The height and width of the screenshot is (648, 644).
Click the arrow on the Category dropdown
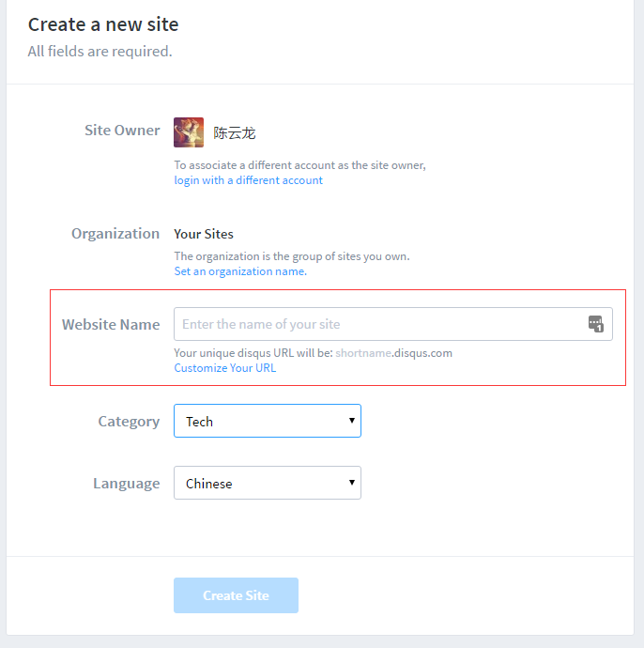click(351, 421)
